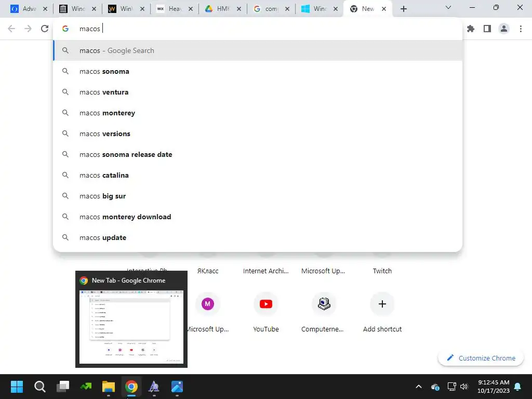Image resolution: width=532 pixels, height=399 pixels.
Task: Open a new tab with the plus button
Action: coord(403,9)
